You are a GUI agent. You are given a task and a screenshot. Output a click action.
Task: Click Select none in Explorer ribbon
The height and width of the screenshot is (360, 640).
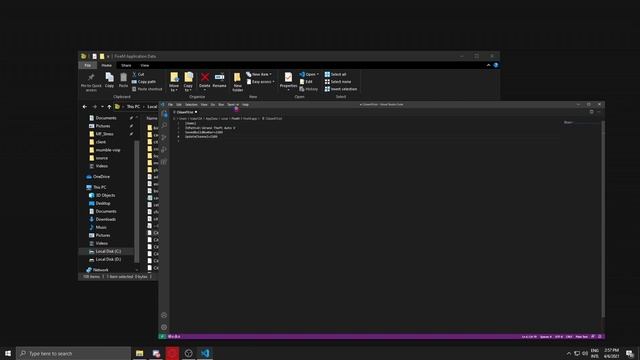pos(338,82)
